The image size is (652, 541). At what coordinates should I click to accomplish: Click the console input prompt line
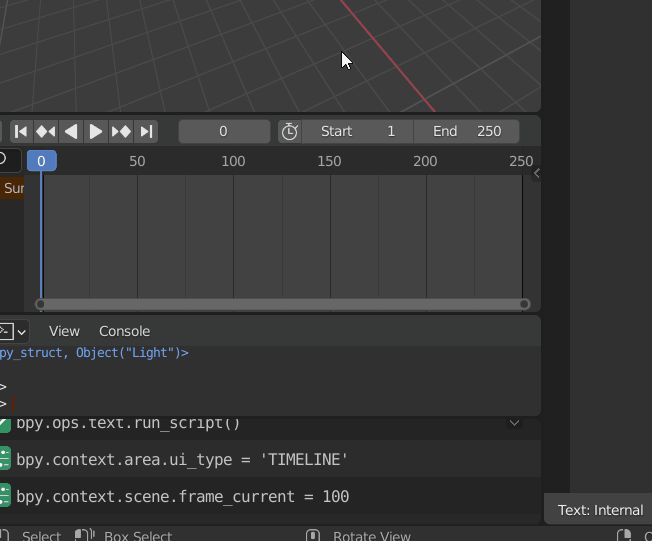coord(270,404)
